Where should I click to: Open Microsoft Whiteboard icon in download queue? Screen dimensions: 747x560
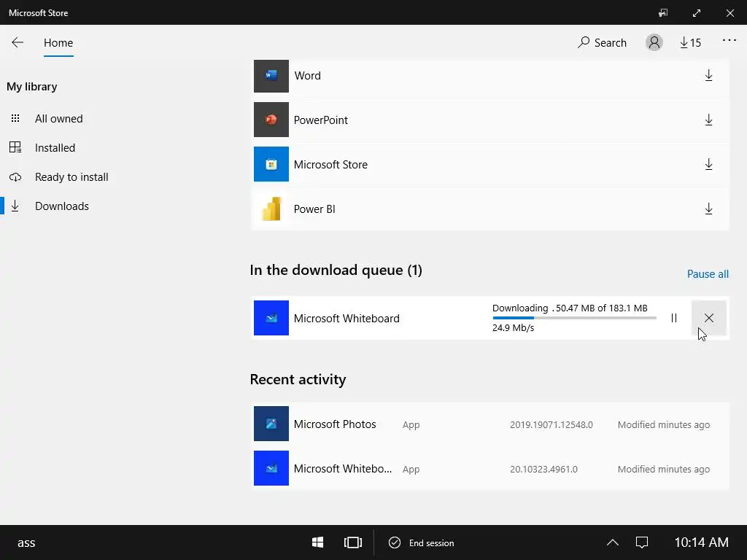(x=271, y=318)
